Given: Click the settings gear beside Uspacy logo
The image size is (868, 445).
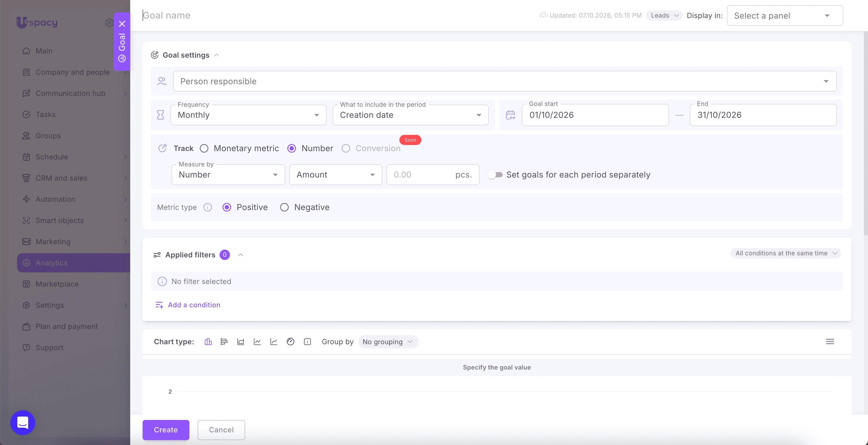Looking at the screenshot, I should [109, 22].
